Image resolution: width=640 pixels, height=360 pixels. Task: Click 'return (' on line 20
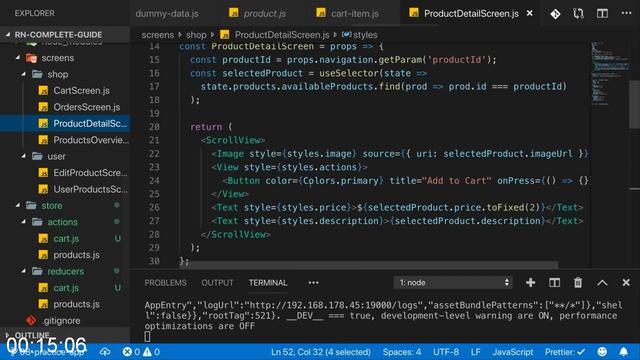coord(211,127)
